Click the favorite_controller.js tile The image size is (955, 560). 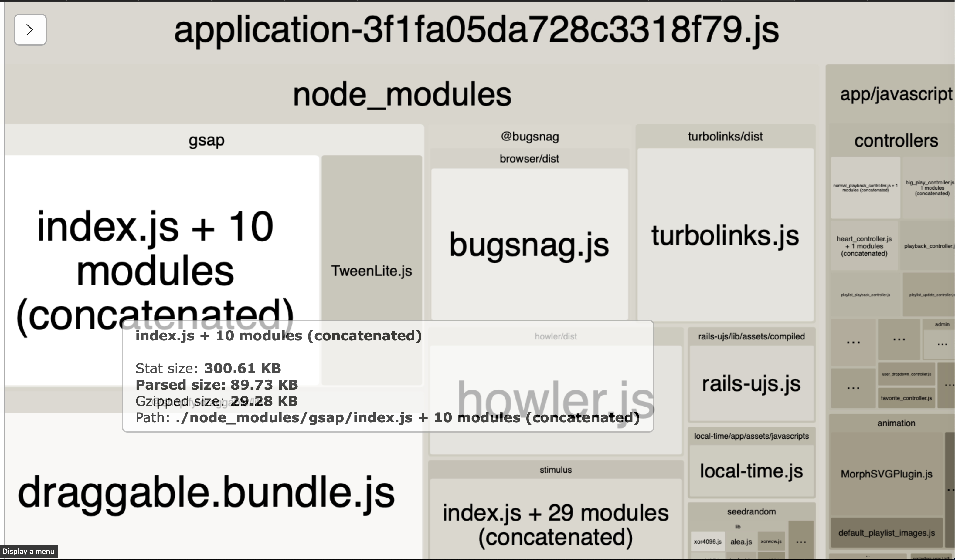(x=906, y=398)
